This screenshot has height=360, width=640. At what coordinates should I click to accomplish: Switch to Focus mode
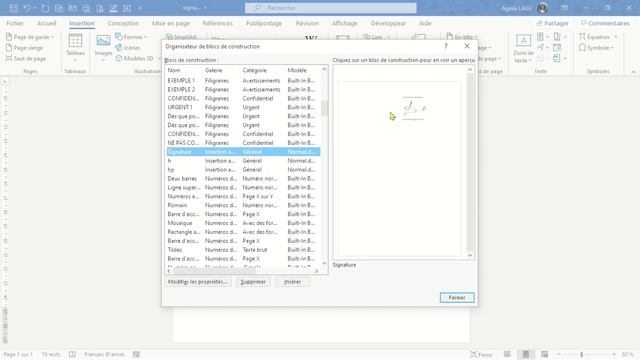481,354
